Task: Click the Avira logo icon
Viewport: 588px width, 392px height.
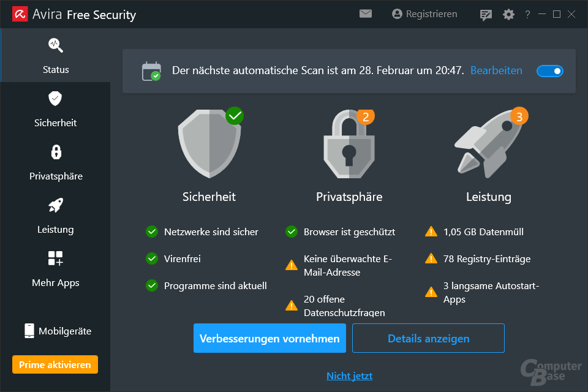Action: (20, 14)
